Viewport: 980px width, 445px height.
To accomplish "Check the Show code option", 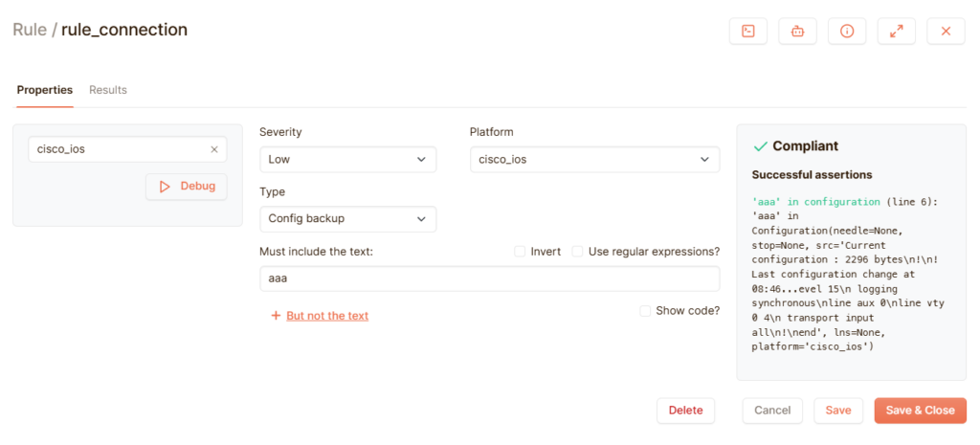I will click(645, 311).
